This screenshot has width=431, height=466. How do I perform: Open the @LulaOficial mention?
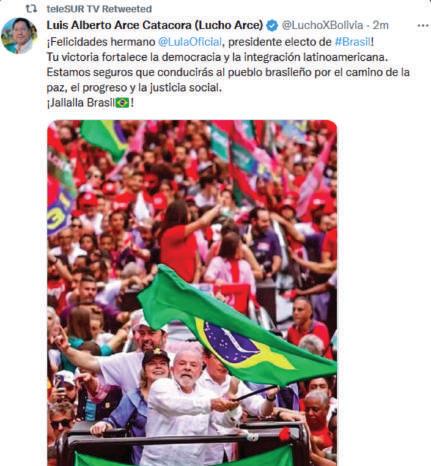tap(190, 42)
